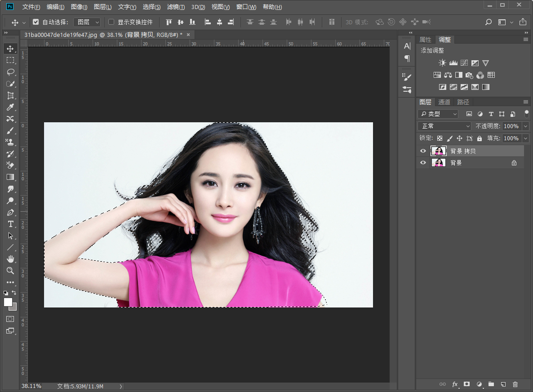The height and width of the screenshot is (392, 533).
Task: Open the 滤镜 menu
Action: (176, 7)
